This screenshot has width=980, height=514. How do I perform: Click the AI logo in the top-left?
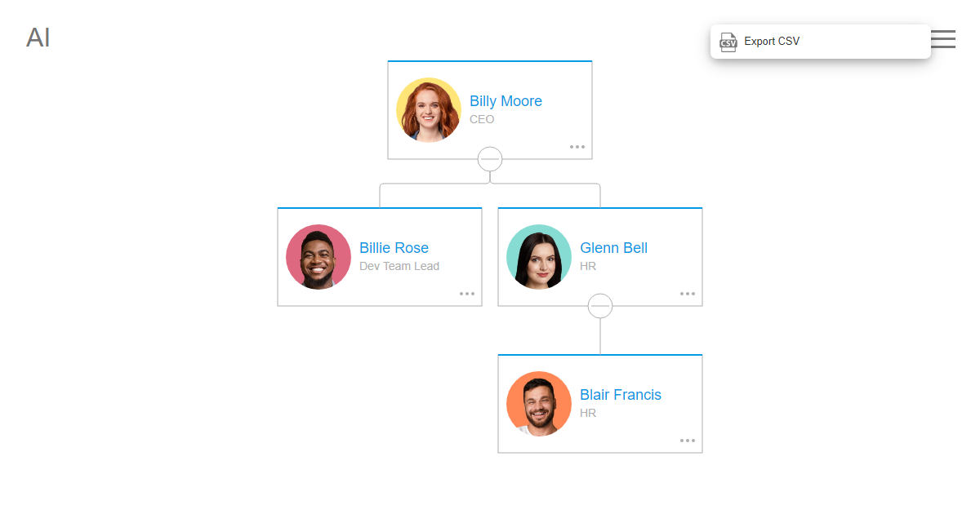coord(38,37)
